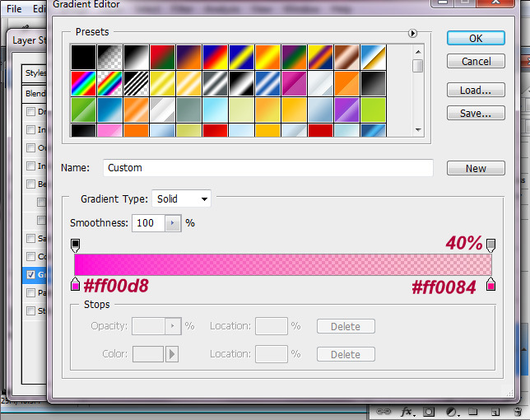Viewport: 530px width, 420px height.
Task: Open the Gradient Type dropdown
Action: (x=181, y=198)
